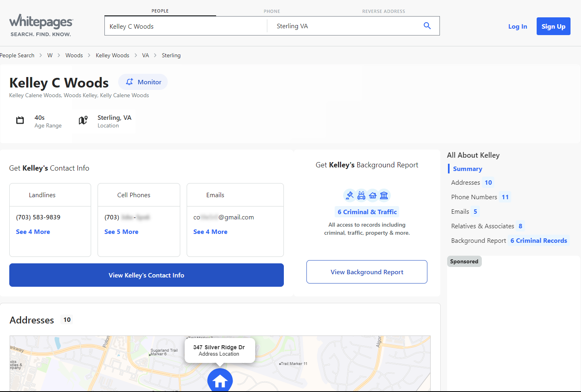The width and height of the screenshot is (581, 392).
Task: Click the blurred (703) cell phone number
Action: [127, 217]
